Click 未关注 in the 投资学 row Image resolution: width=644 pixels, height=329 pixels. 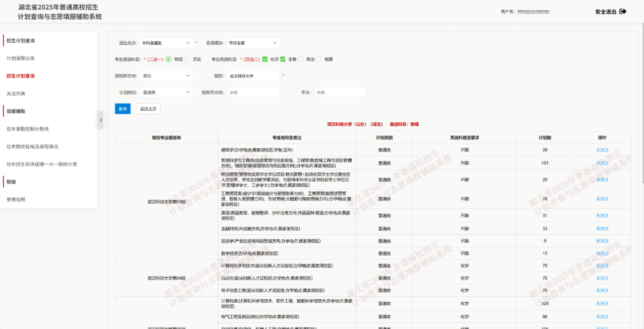602,241
